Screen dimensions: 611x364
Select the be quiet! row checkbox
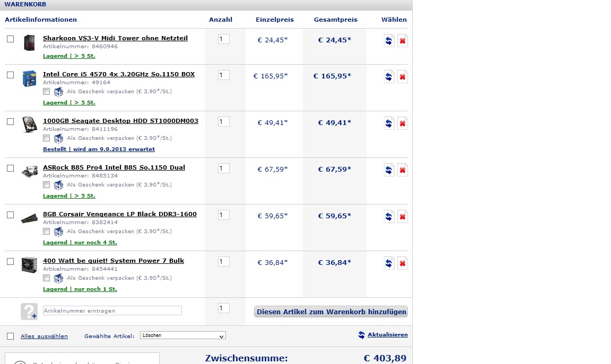tap(11, 262)
